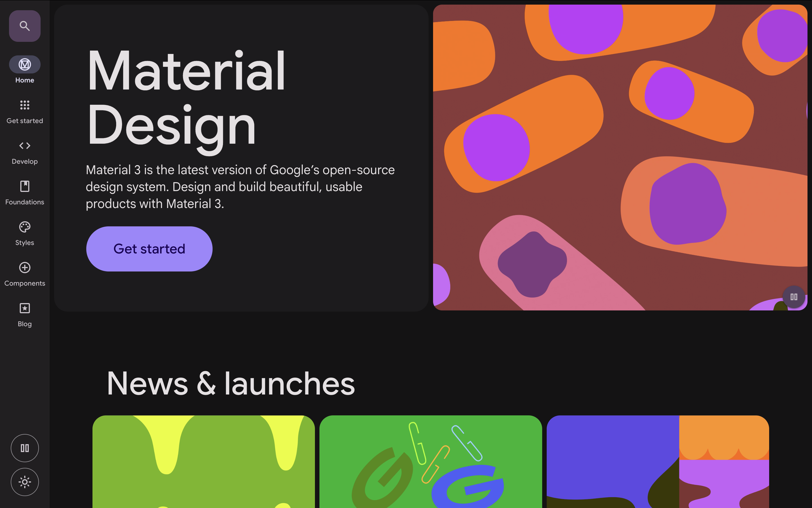
Task: Open the Blog star icon
Action: click(24, 308)
